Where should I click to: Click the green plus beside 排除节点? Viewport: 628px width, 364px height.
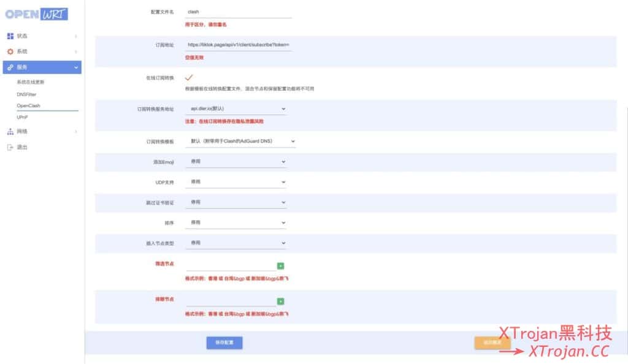click(x=281, y=301)
